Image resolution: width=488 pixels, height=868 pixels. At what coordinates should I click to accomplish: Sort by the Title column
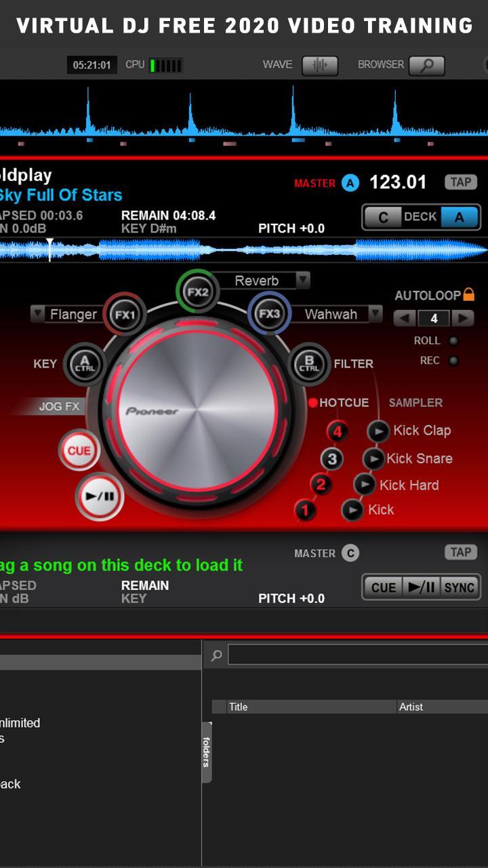click(x=312, y=707)
